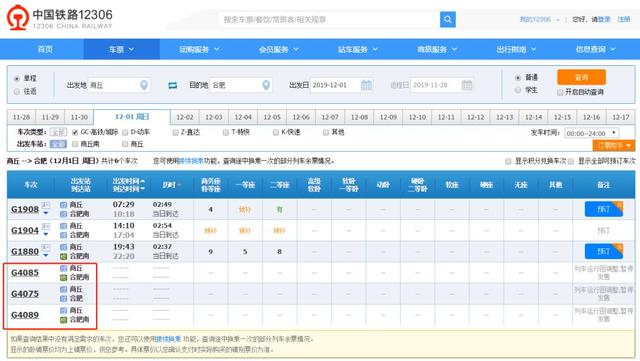Click the stops icon beside G1904

coord(46,226)
